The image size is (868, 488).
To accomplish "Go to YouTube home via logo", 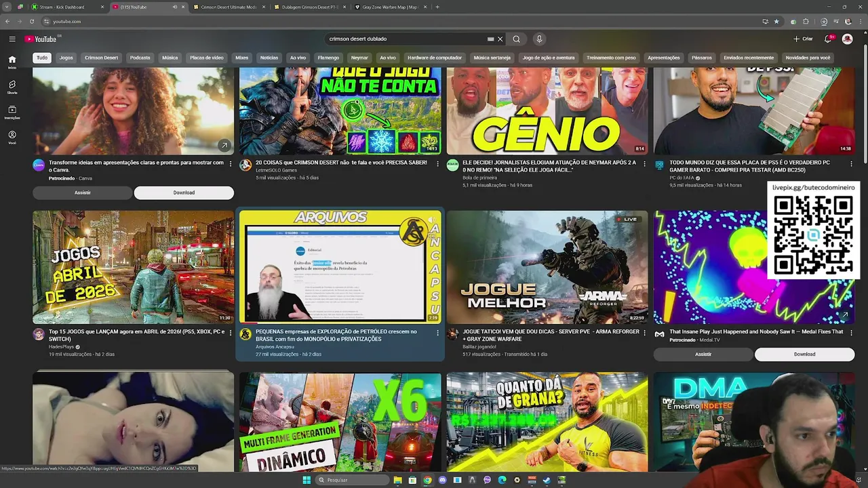I will (x=41, y=39).
